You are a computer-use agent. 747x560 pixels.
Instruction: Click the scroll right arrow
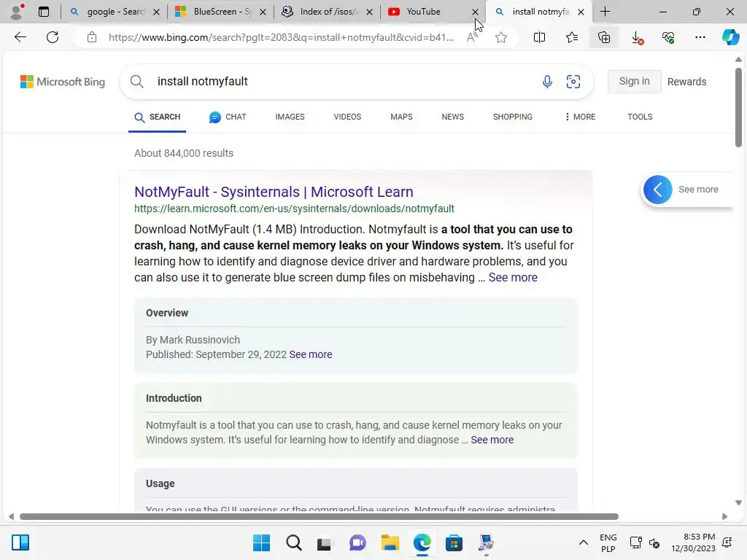coord(724,517)
